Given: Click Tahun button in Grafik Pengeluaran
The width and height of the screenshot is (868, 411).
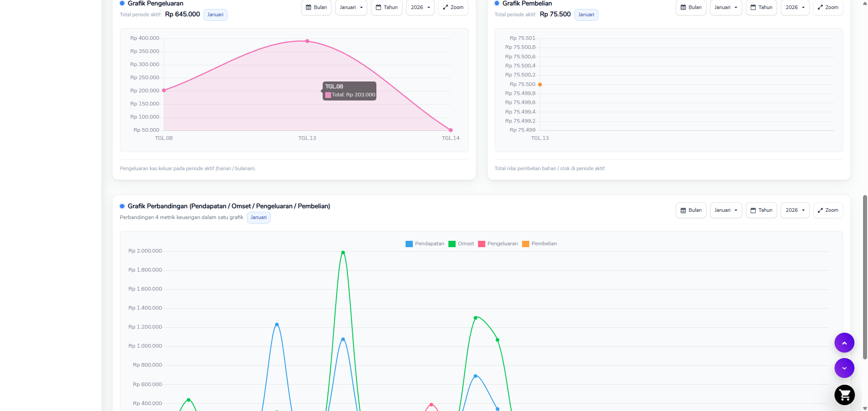Looking at the screenshot, I should click(387, 7).
